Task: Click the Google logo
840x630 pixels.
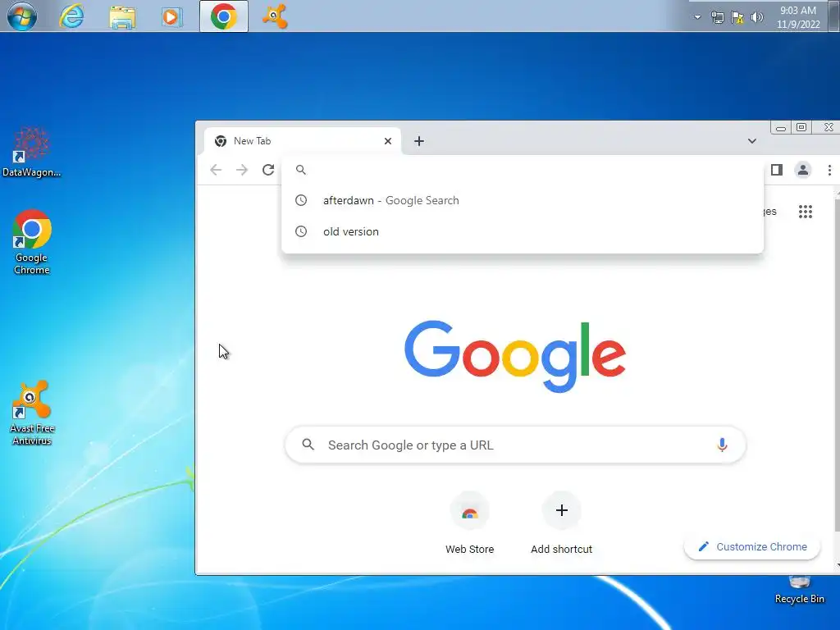Action: [x=515, y=356]
